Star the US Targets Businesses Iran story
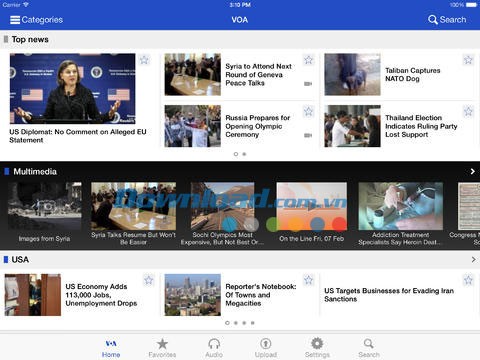This screenshot has width=480, height=360. click(468, 280)
